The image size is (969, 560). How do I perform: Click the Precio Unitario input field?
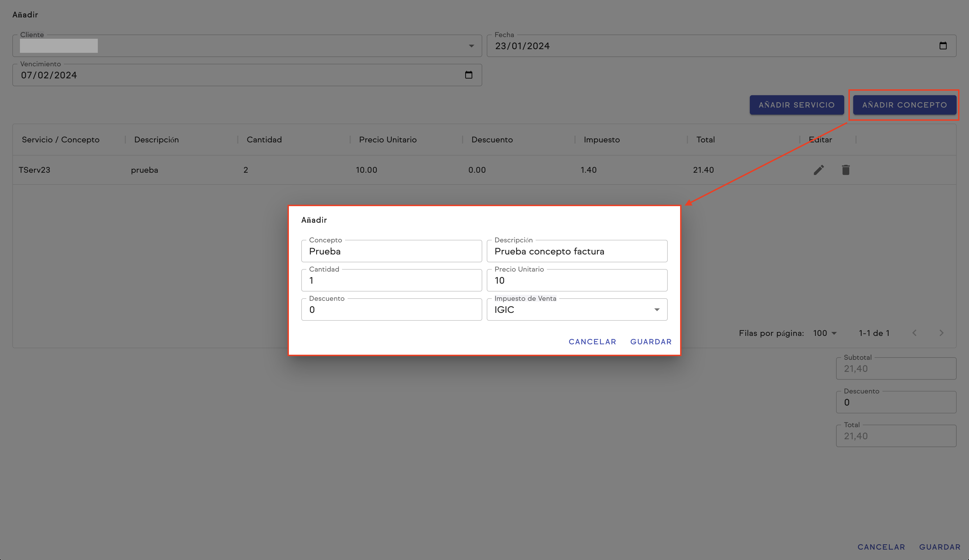(576, 281)
